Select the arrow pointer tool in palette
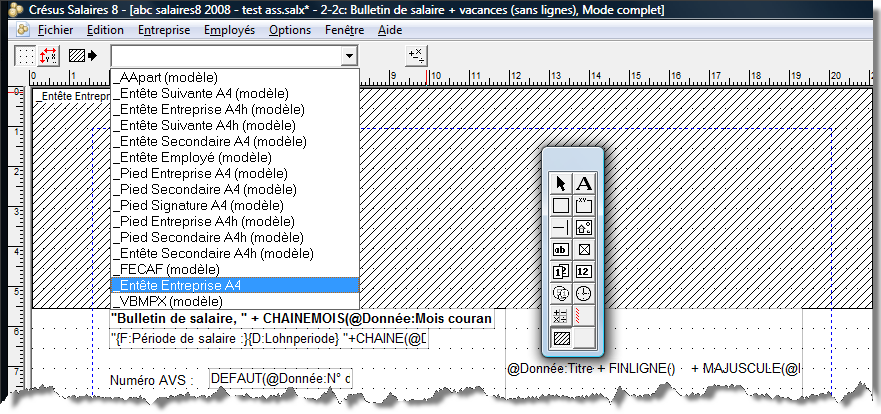881x414 pixels. [x=561, y=184]
